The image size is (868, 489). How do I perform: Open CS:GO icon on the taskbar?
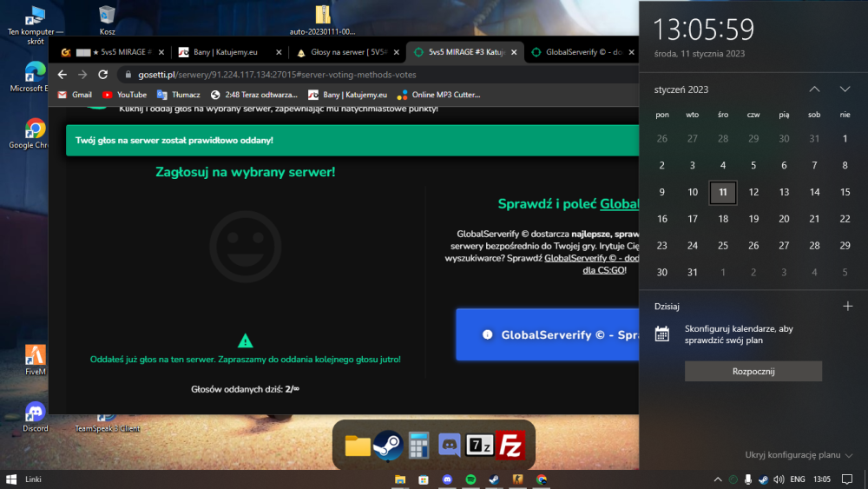pos(517,479)
